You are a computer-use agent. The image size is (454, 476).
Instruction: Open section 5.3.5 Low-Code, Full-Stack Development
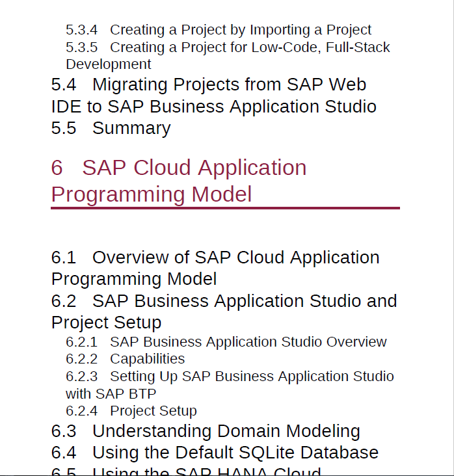tap(228, 55)
